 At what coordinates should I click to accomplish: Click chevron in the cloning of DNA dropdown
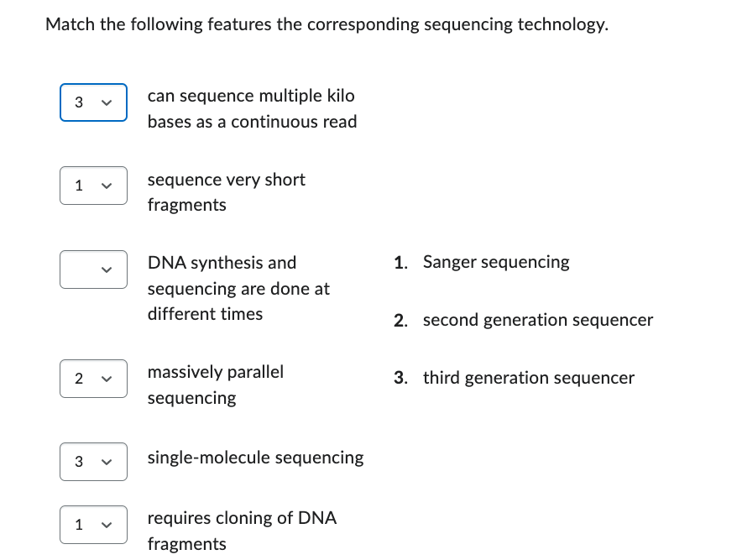tap(107, 525)
